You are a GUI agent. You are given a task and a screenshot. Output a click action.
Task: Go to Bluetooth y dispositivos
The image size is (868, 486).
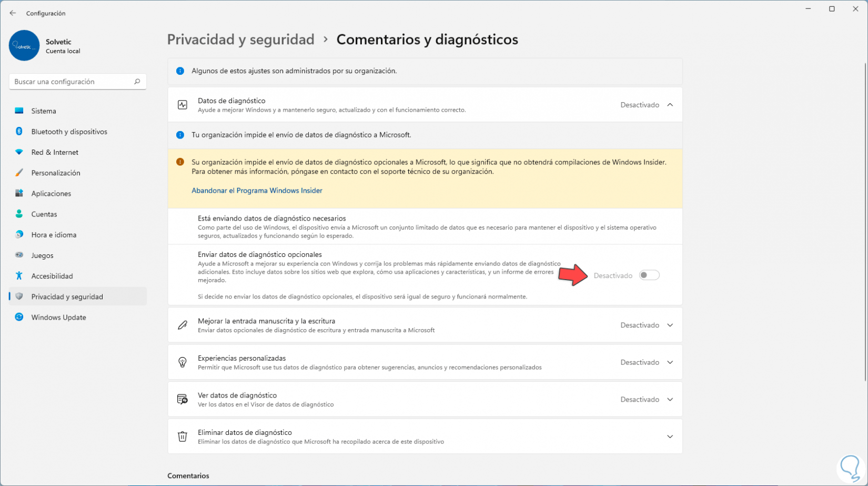tap(78, 132)
